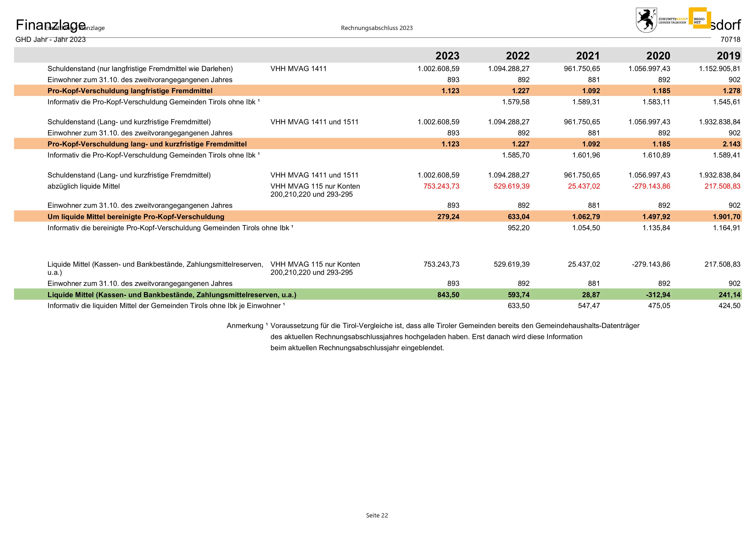Click the 2023 column header
Image resolution: width=756 pixels, height=535 pixels.
[x=447, y=55]
